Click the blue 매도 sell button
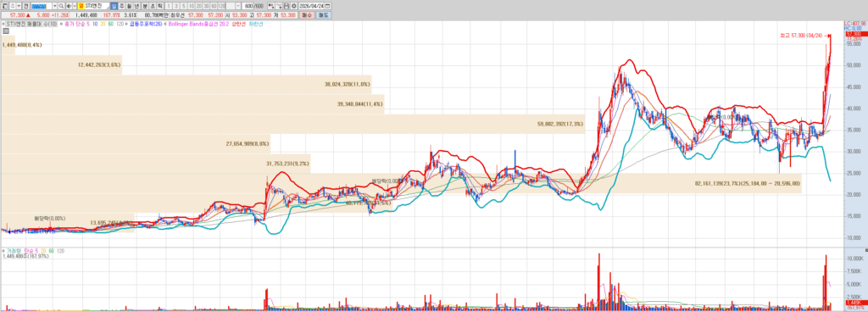 324,15
